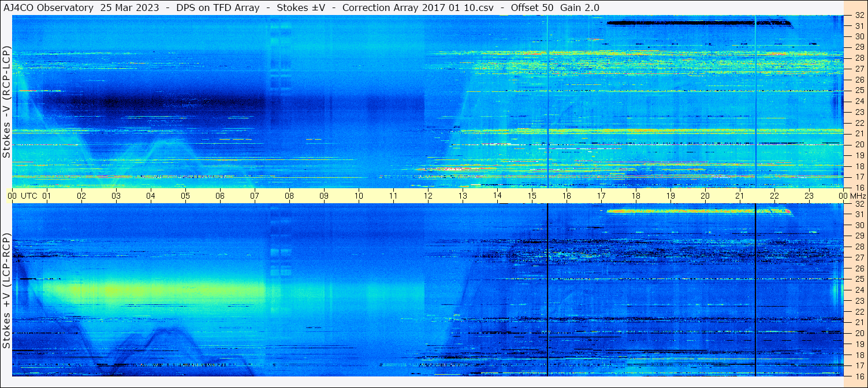Click the 'AJ4CO Observatory' title text
This screenshot has height=388, width=868.
tap(49, 8)
